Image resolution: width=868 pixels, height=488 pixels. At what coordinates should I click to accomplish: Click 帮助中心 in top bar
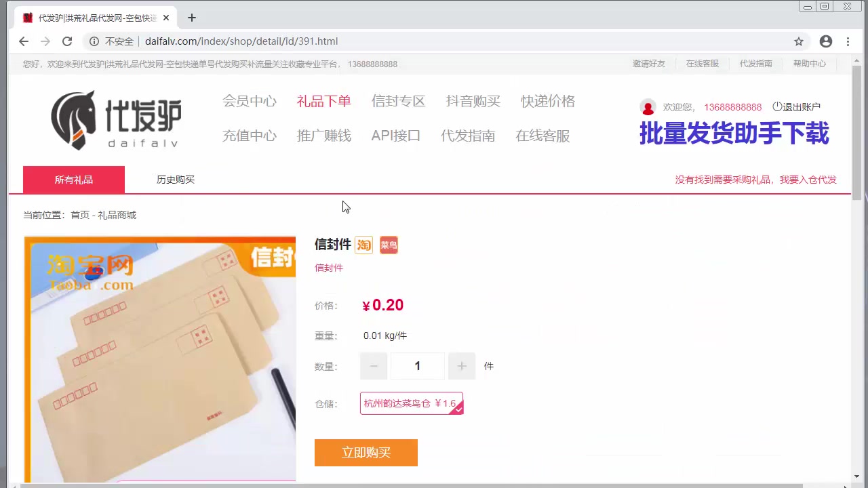[x=810, y=64]
